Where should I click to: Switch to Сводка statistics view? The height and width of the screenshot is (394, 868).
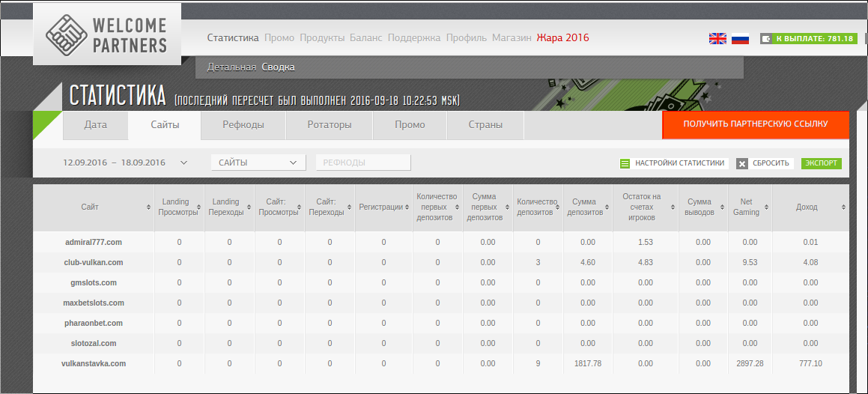point(279,67)
